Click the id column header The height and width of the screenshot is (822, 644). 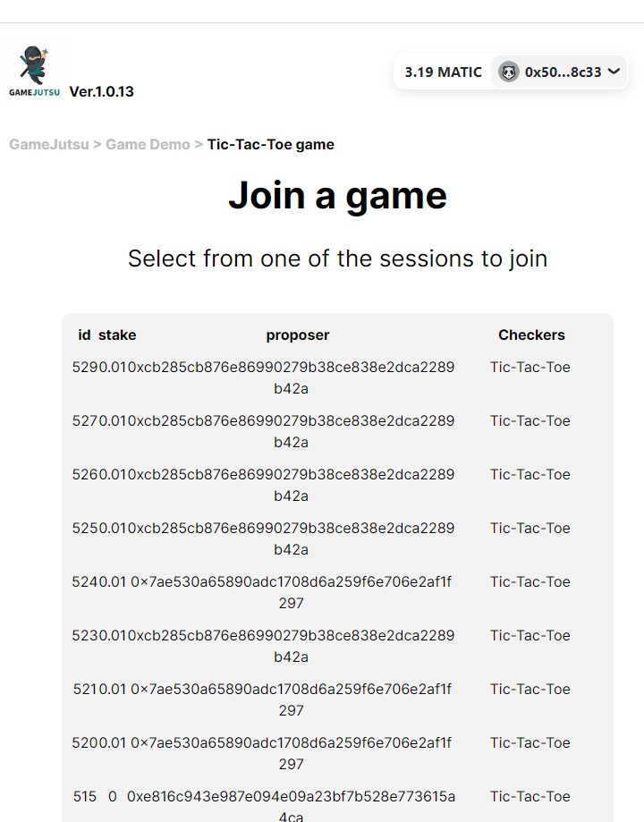84,335
